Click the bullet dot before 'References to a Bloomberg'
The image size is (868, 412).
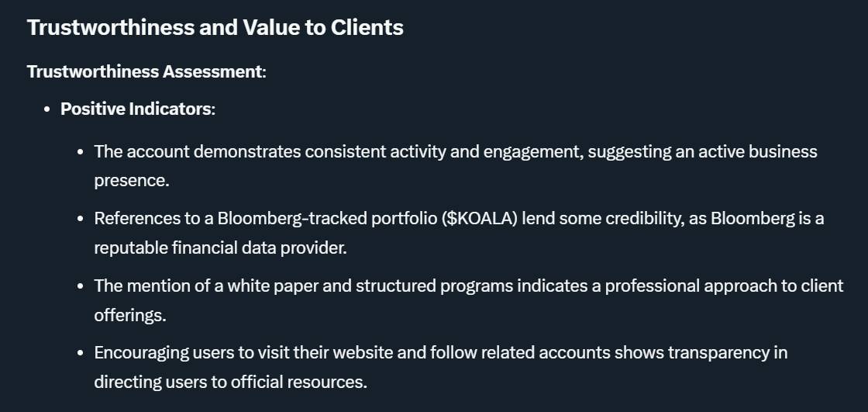tap(81, 219)
